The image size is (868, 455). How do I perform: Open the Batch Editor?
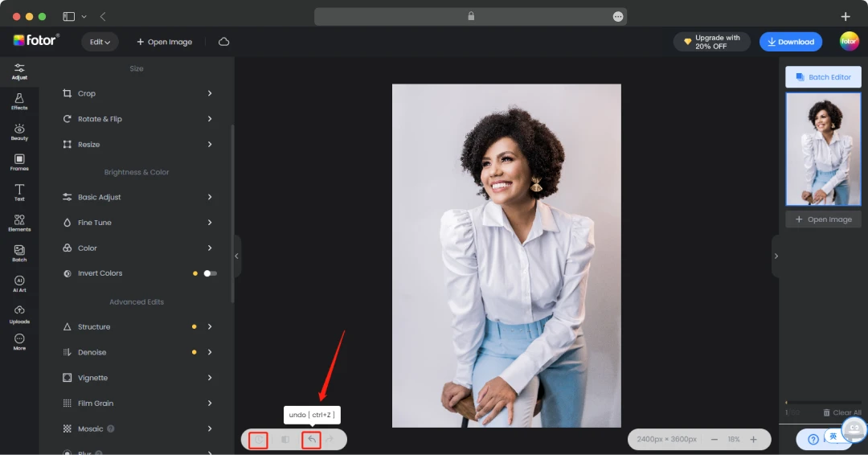pyautogui.click(x=823, y=77)
